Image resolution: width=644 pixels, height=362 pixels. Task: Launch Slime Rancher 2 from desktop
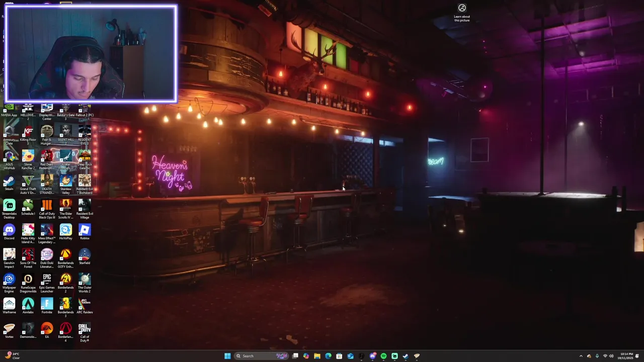(28, 160)
